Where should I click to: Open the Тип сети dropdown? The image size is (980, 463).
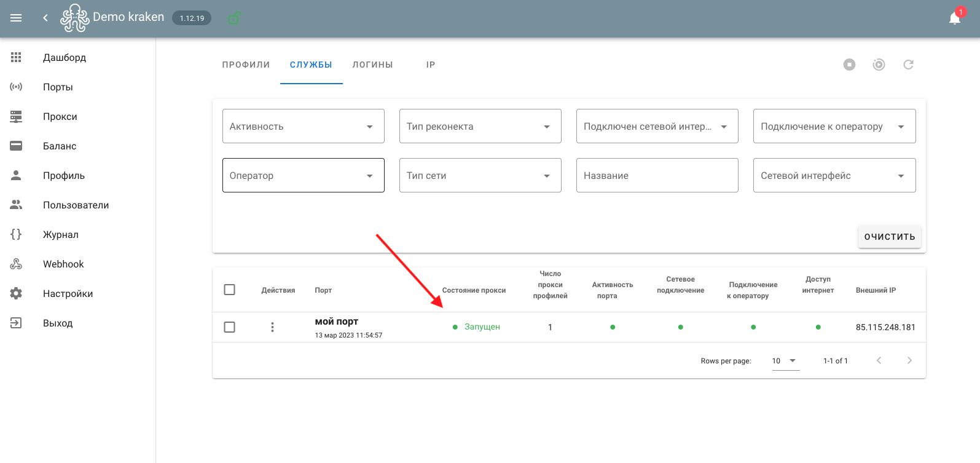[480, 175]
